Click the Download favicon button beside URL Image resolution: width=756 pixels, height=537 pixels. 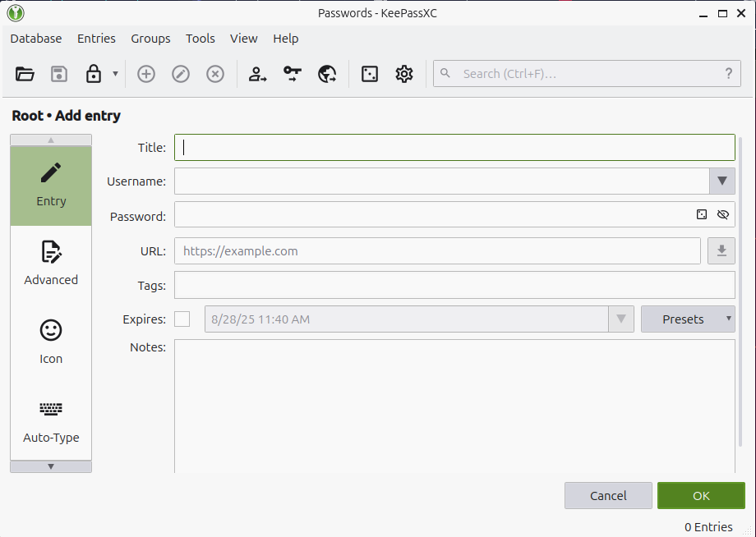coord(721,251)
